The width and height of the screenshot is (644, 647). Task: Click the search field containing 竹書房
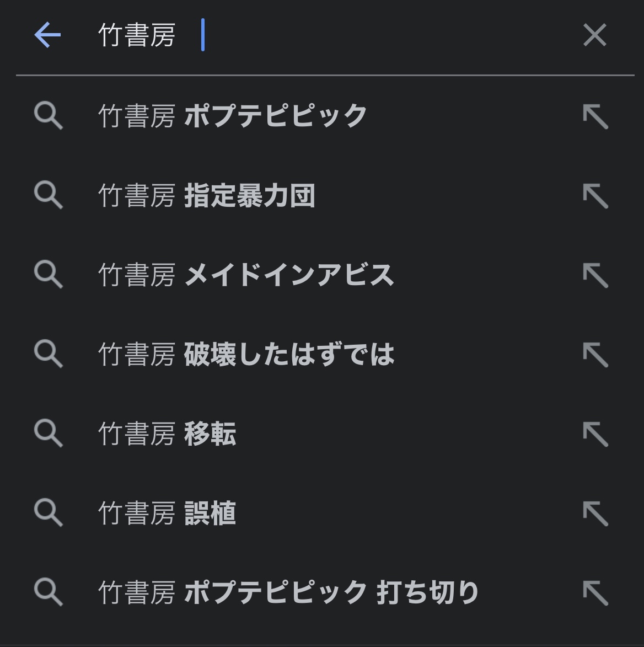point(331,35)
